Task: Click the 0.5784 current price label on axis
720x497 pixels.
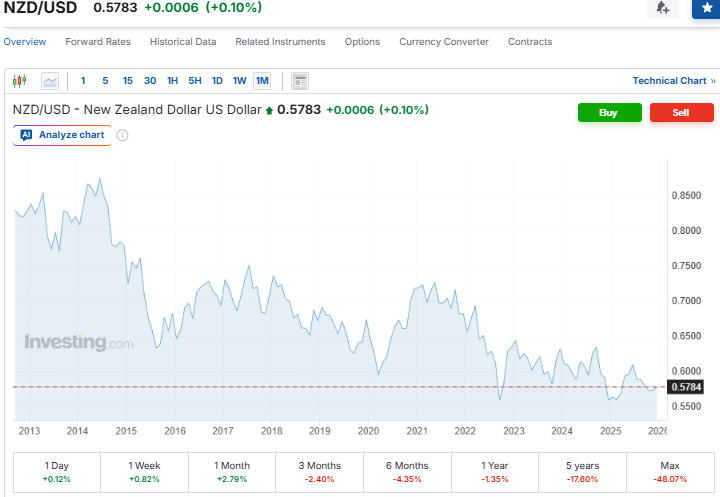Action: (x=686, y=387)
